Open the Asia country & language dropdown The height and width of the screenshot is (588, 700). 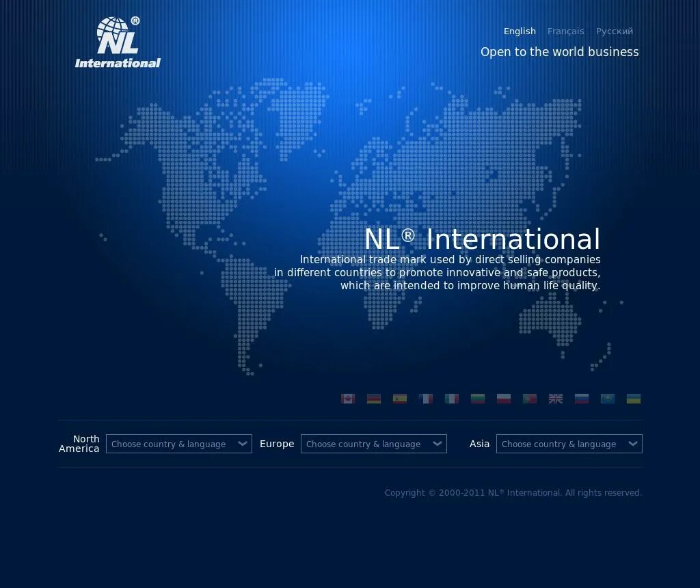click(569, 444)
